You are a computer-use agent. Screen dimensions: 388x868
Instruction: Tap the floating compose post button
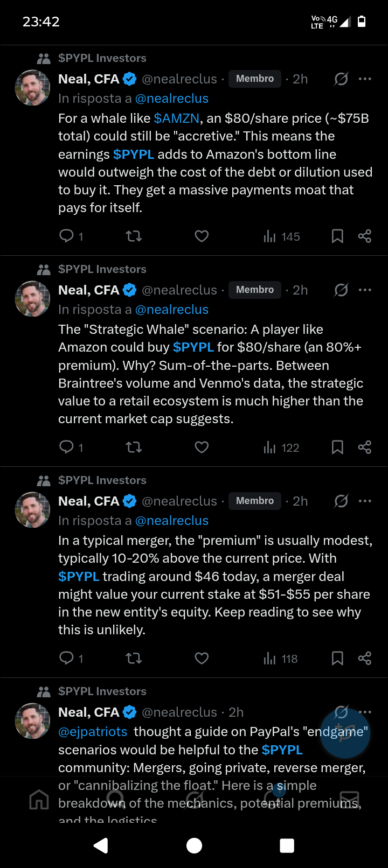345,733
